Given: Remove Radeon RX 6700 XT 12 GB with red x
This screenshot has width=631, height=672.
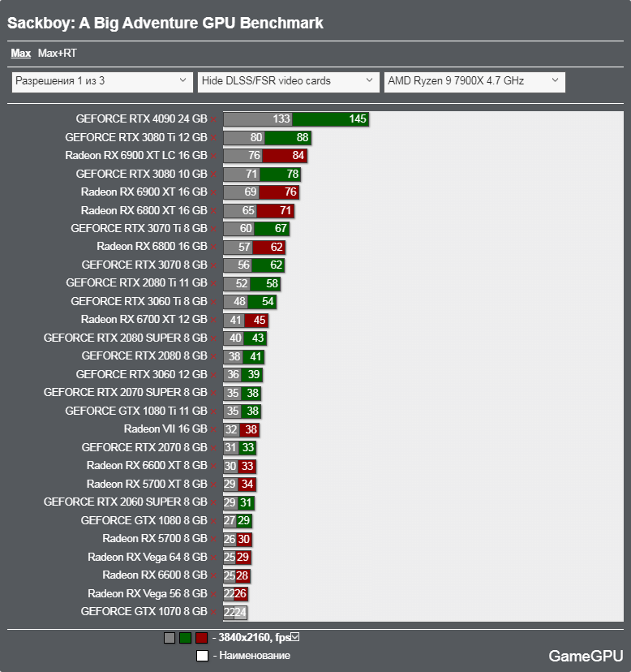Looking at the screenshot, I should pos(213,320).
